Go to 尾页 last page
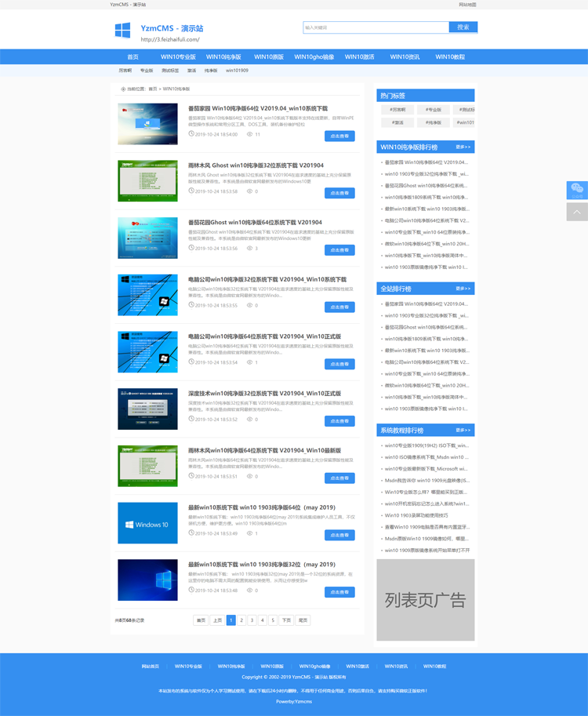Viewport: 588px width, 716px height. (303, 620)
